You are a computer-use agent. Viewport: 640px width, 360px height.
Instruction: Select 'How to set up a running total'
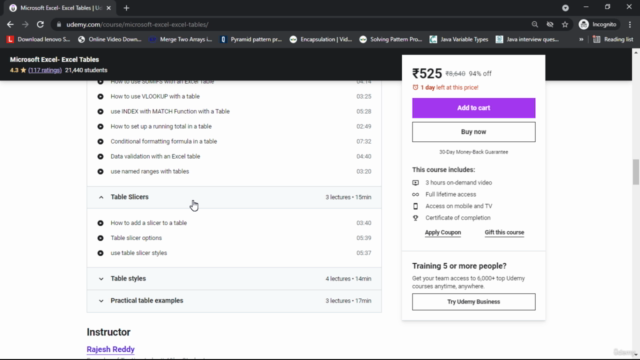(161, 127)
